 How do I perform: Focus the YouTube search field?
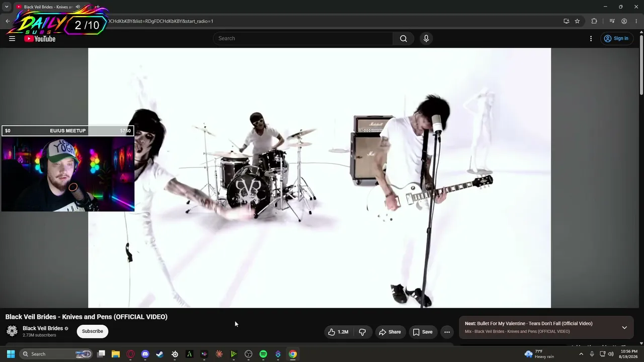[x=303, y=39]
